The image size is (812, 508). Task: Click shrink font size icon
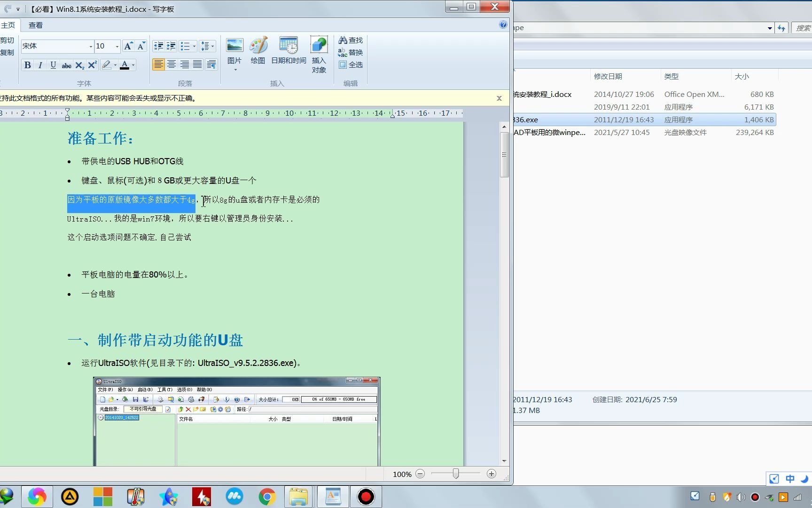[x=141, y=46]
